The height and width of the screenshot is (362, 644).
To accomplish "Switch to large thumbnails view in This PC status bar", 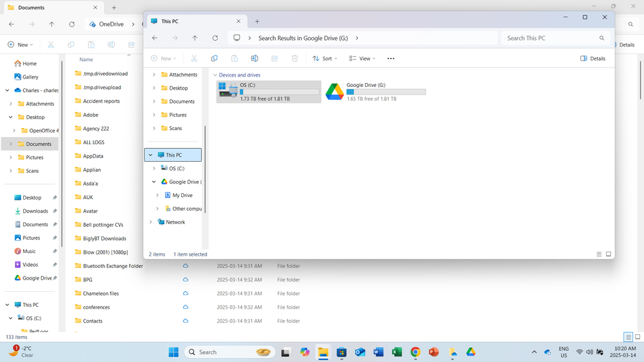I will [x=609, y=254].
